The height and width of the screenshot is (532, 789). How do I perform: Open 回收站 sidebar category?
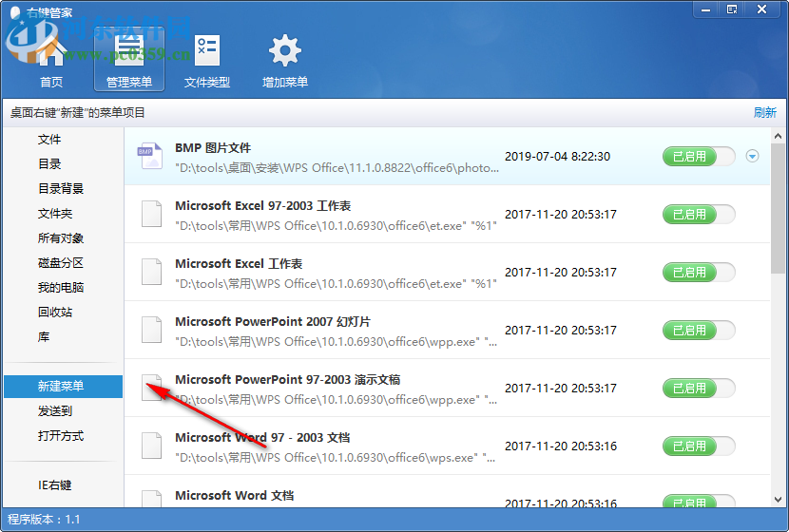(x=55, y=312)
